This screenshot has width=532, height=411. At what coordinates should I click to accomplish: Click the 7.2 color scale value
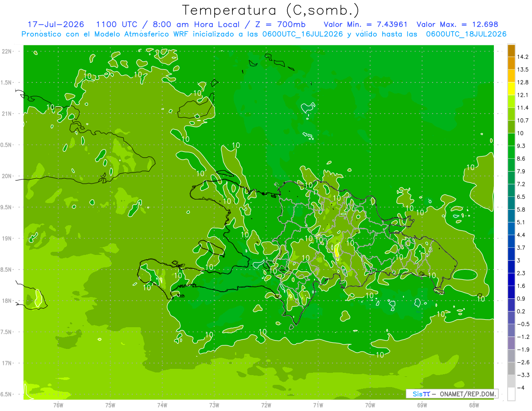click(522, 184)
